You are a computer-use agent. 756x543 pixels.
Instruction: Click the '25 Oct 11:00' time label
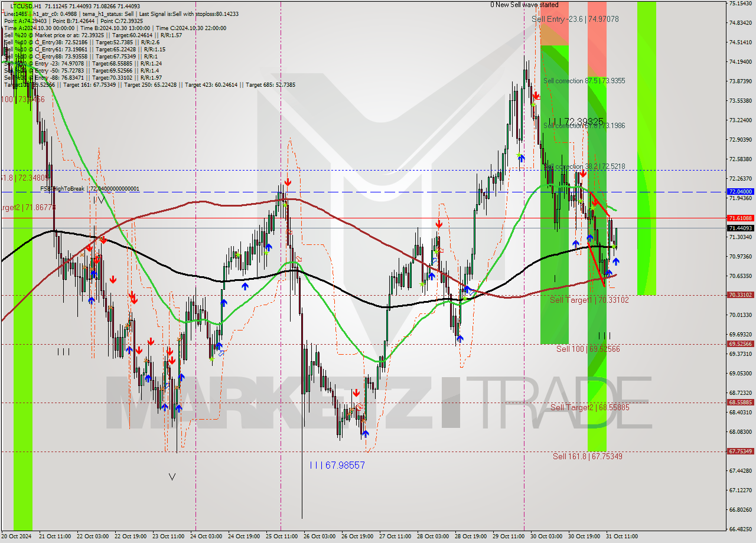[282, 537]
